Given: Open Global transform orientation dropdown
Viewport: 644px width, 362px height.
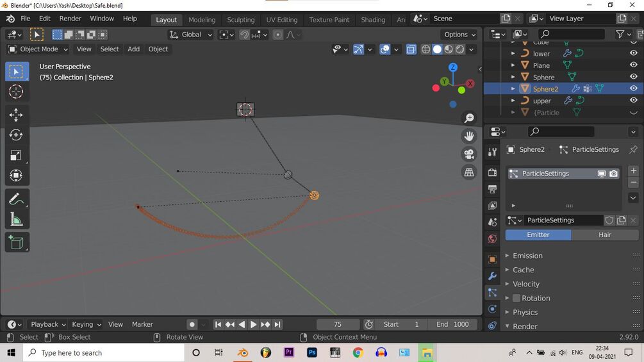Looking at the screenshot, I should click(x=191, y=35).
